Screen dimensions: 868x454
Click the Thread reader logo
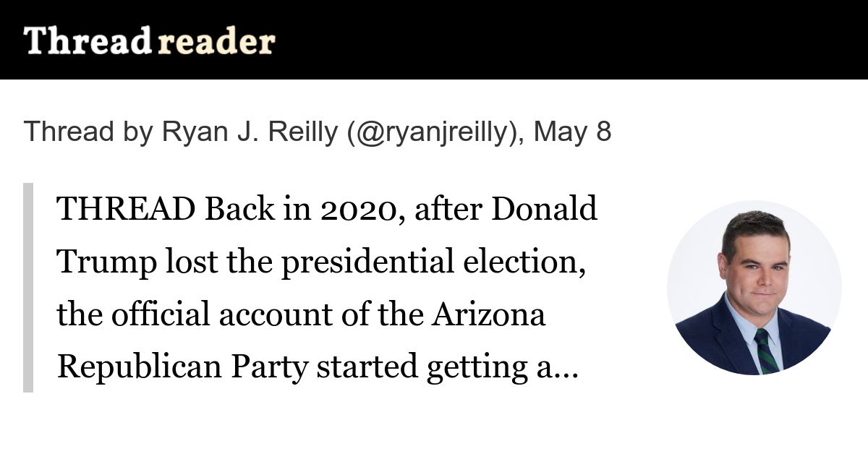[149, 41]
